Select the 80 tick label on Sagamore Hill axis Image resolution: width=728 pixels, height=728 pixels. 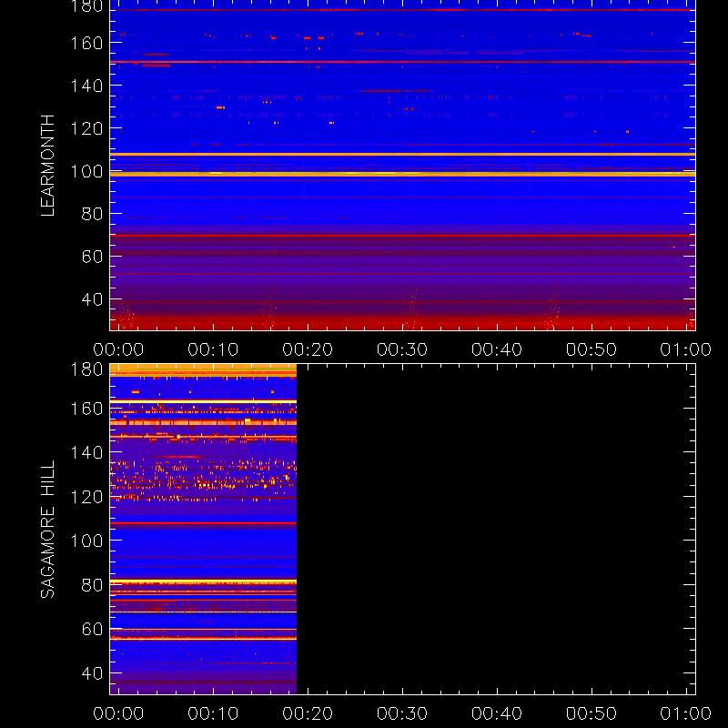pyautogui.click(x=93, y=585)
